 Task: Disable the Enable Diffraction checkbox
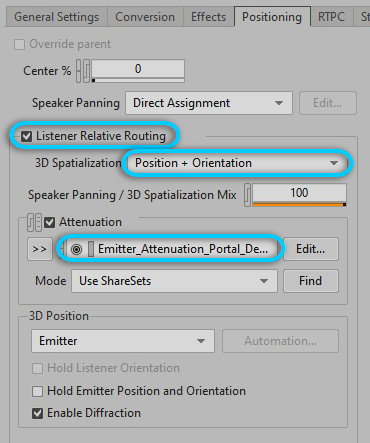coord(37,413)
